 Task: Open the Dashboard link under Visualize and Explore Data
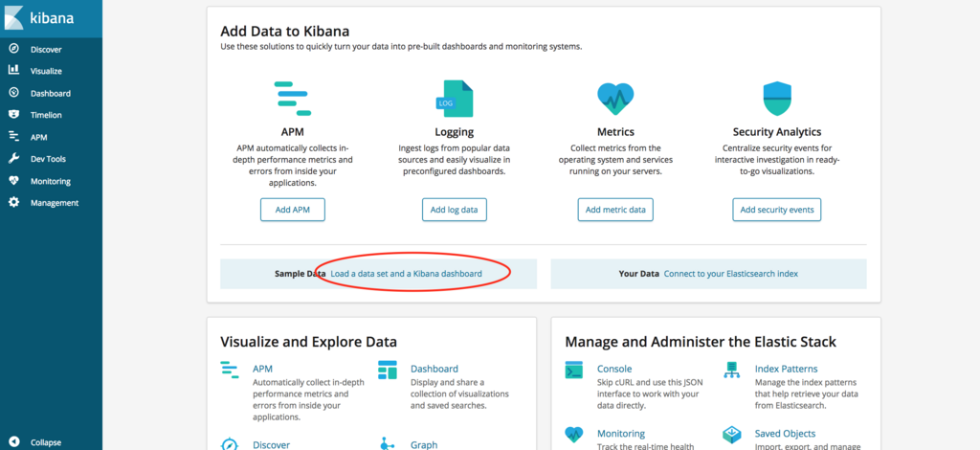tap(434, 369)
